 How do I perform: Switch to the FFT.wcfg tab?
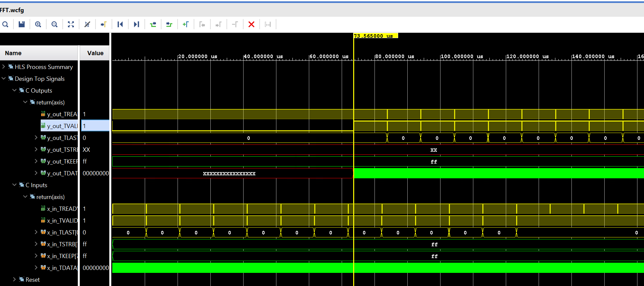(12, 10)
